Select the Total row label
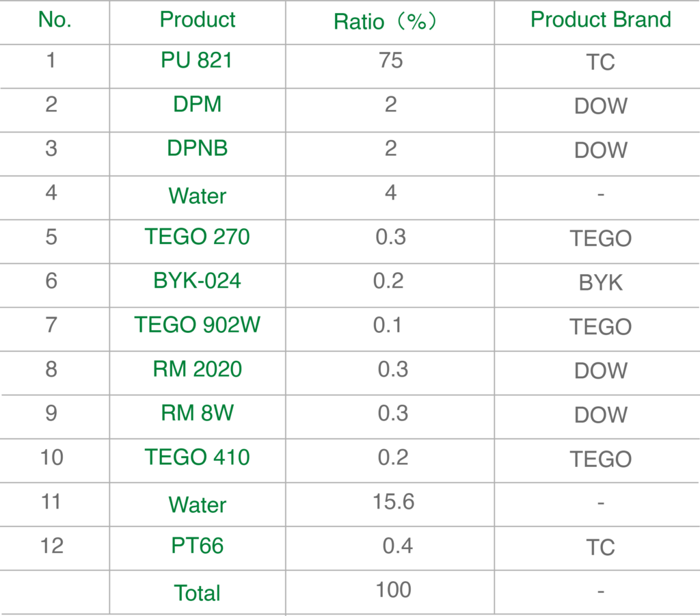This screenshot has width=700, height=616. coord(197,593)
